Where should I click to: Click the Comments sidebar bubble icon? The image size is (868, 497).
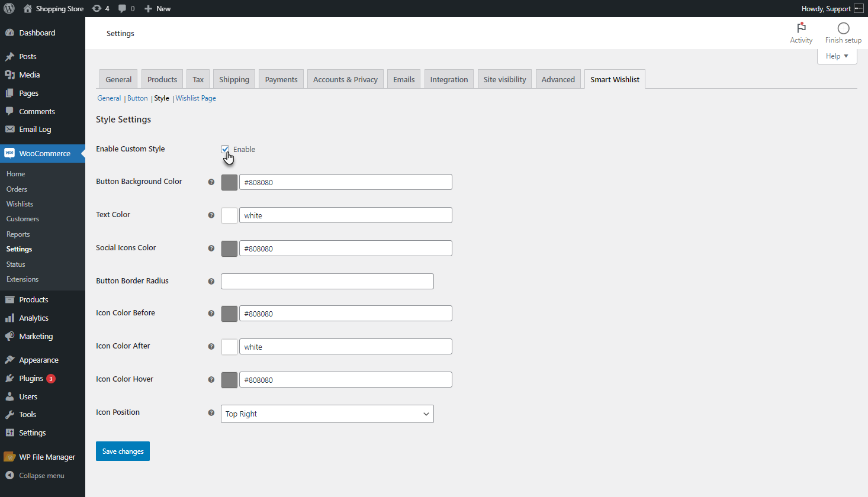pyautogui.click(x=9, y=111)
